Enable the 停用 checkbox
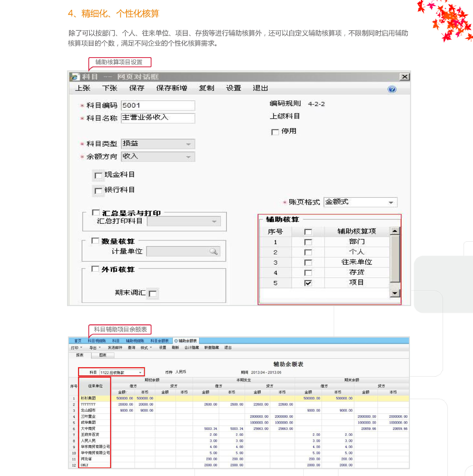The image size is (473, 476). click(275, 132)
